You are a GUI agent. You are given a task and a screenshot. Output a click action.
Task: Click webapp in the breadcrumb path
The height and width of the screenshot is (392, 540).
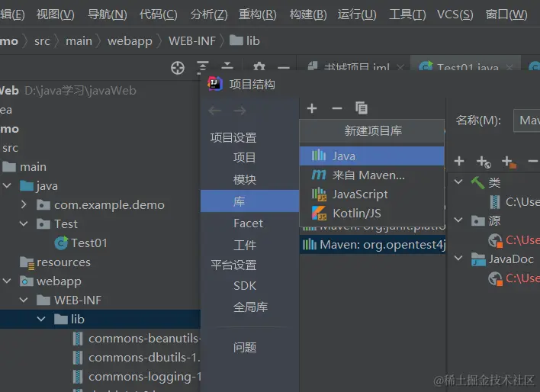pyautogui.click(x=130, y=41)
